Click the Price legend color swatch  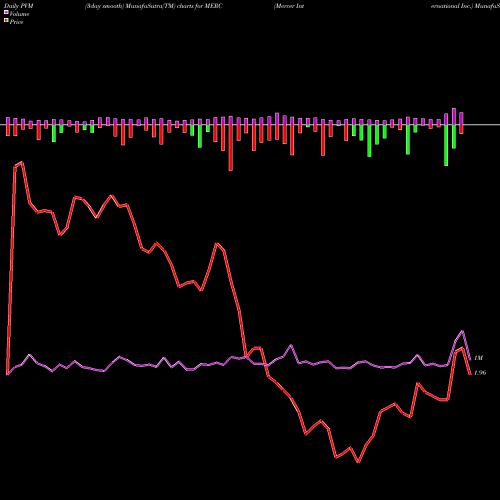pyautogui.click(x=6, y=21)
